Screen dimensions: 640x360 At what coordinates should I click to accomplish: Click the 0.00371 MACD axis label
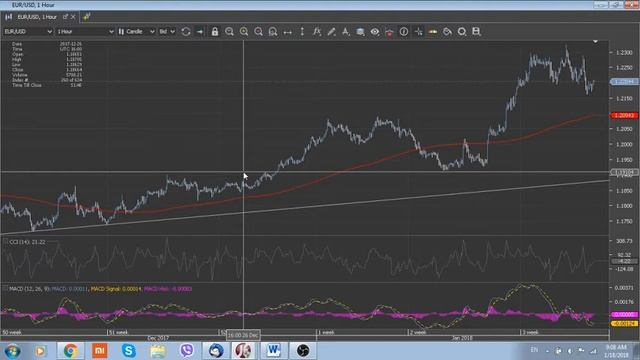pos(624,288)
